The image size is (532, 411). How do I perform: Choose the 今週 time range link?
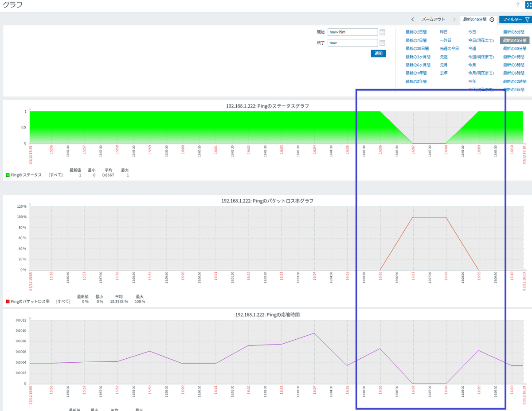click(x=472, y=48)
